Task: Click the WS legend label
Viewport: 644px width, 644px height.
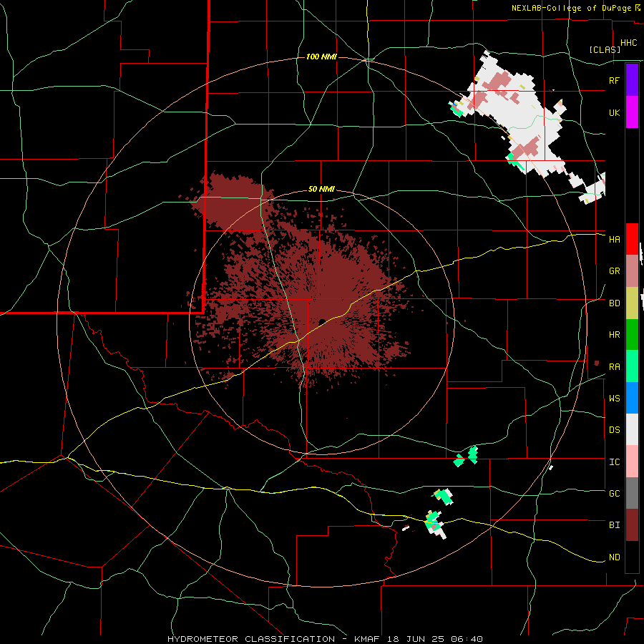Action: point(614,399)
